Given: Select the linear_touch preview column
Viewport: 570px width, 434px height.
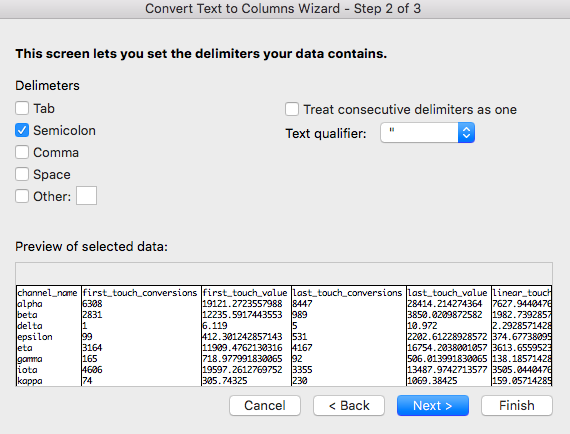Looking at the screenshot, I should click(x=522, y=336).
